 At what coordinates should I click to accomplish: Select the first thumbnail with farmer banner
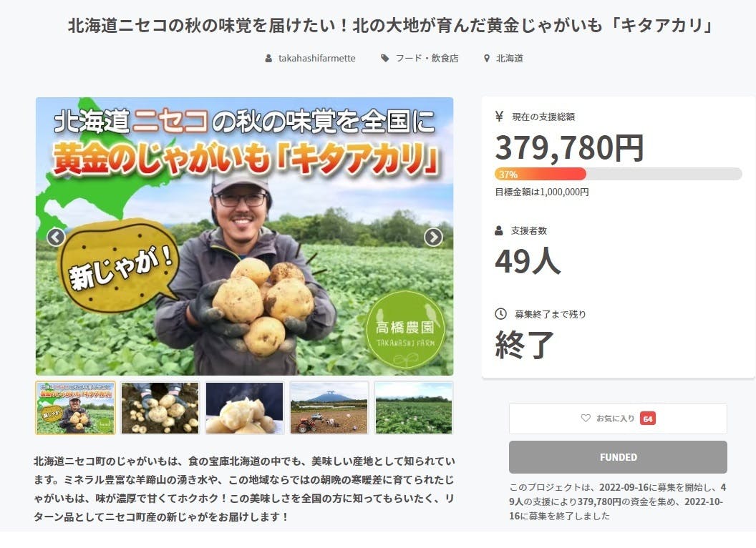[x=75, y=408]
